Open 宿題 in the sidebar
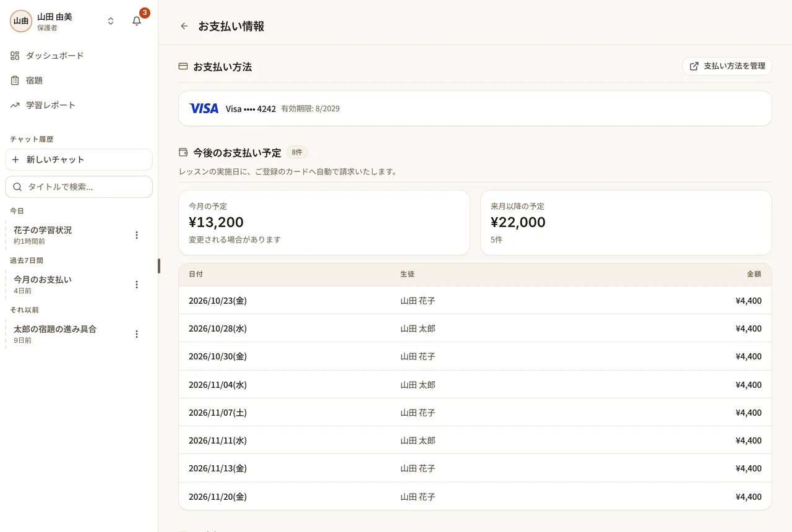This screenshot has height=532, width=792. (x=79, y=80)
